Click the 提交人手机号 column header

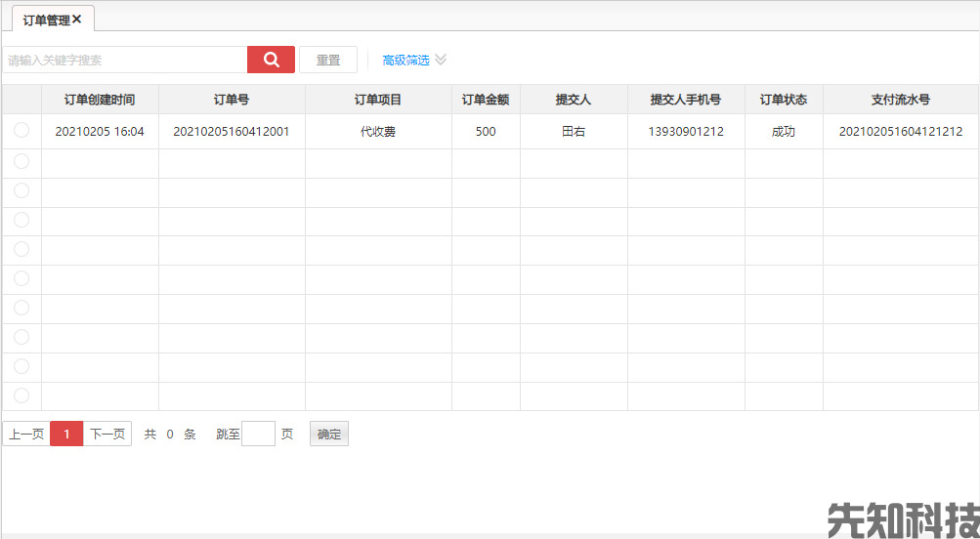pyautogui.click(x=686, y=100)
